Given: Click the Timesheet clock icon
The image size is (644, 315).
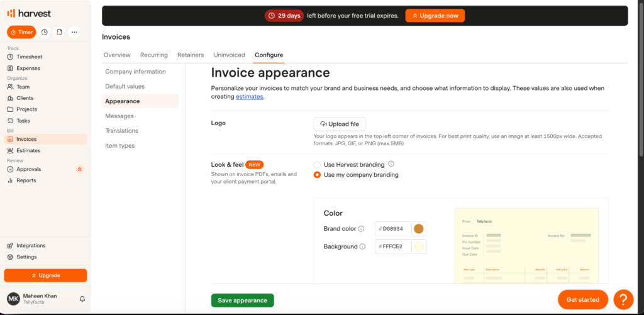Looking at the screenshot, I should pos(10,57).
